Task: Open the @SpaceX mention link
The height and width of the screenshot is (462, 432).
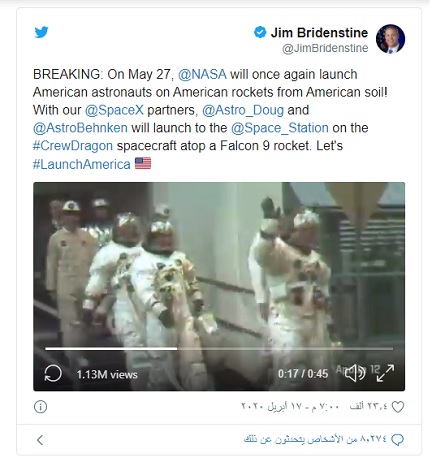Action: (x=114, y=110)
